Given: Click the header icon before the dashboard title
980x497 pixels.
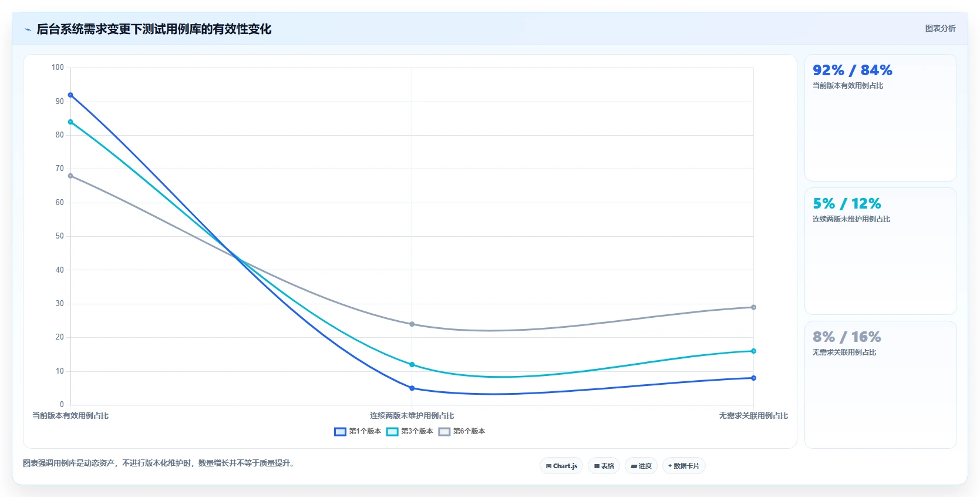Looking at the screenshot, I should [x=28, y=29].
